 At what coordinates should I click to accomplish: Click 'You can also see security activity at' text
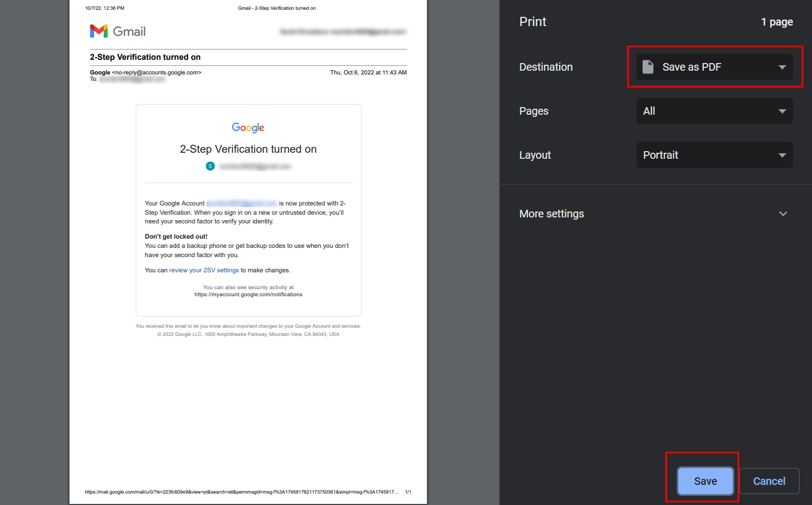click(248, 288)
